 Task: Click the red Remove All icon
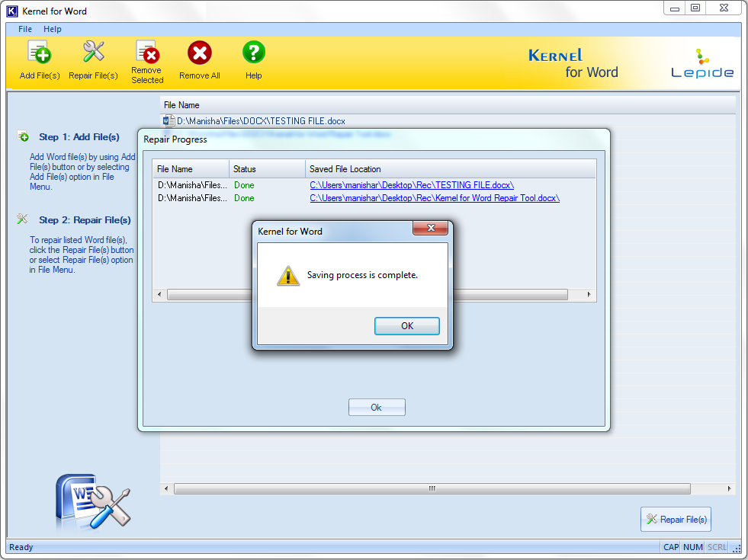pos(200,53)
